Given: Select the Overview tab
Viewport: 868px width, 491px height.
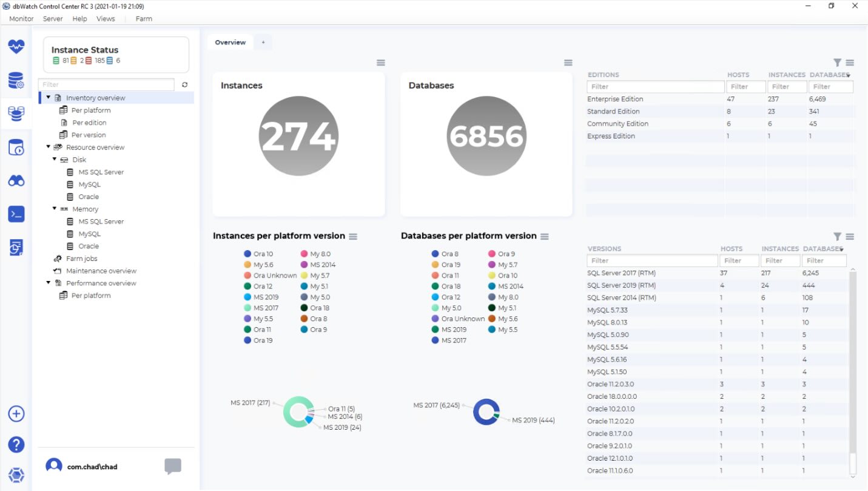Looking at the screenshot, I should click(x=230, y=42).
